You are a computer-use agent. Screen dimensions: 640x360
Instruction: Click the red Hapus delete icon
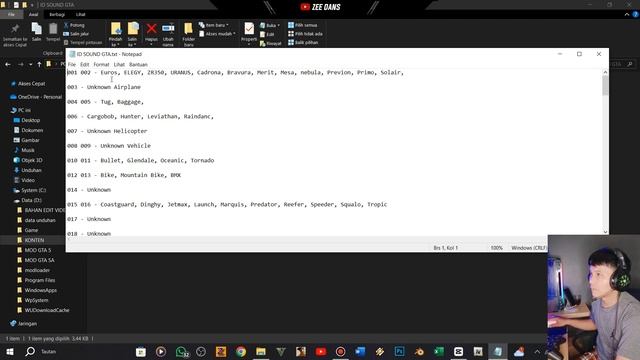point(151,29)
